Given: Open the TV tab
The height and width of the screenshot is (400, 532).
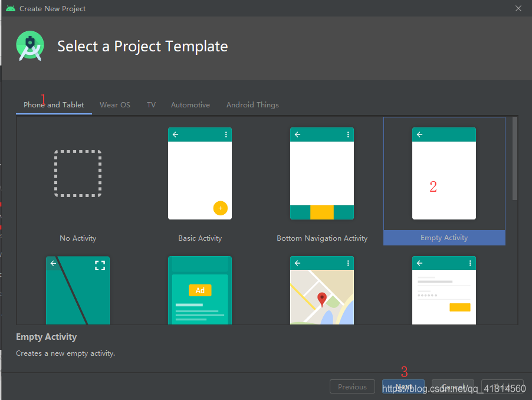Looking at the screenshot, I should pyautogui.click(x=151, y=104).
